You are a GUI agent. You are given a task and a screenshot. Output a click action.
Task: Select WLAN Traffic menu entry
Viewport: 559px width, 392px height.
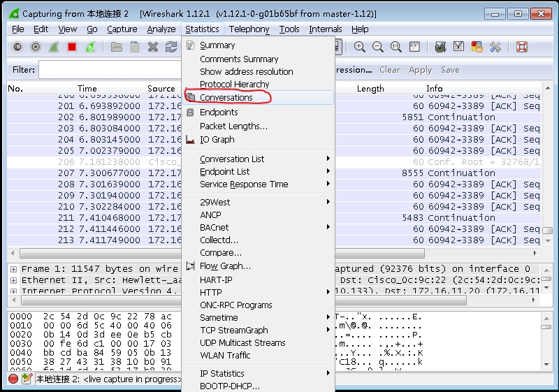point(259,355)
